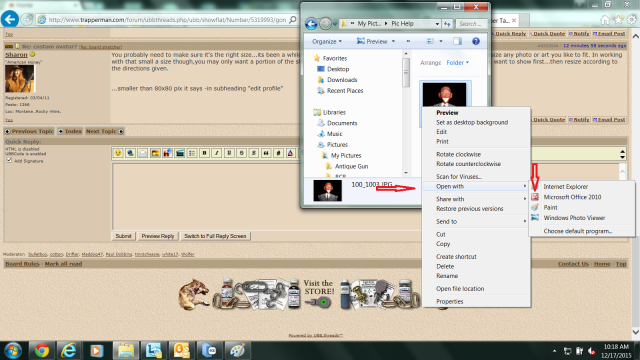Click the Preview Reply button

click(x=158, y=236)
